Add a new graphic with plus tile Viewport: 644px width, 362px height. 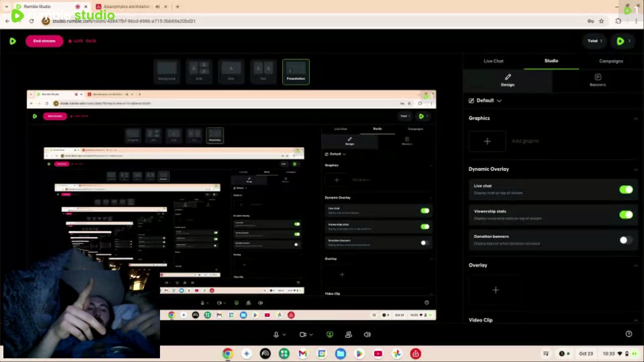487,141
